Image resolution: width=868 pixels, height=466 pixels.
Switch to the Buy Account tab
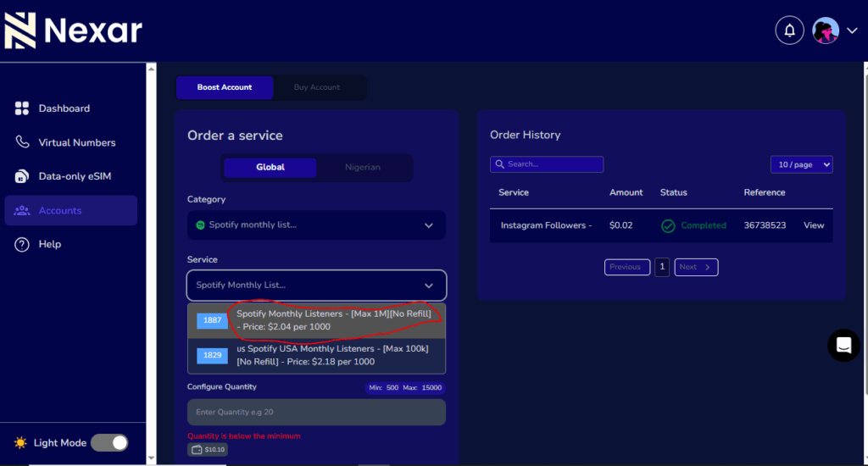click(317, 87)
